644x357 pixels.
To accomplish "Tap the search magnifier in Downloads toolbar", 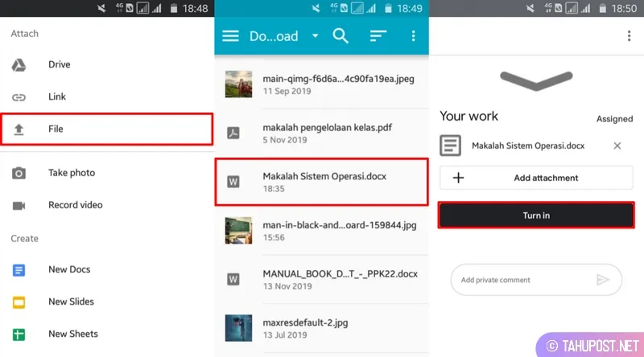I will (341, 36).
